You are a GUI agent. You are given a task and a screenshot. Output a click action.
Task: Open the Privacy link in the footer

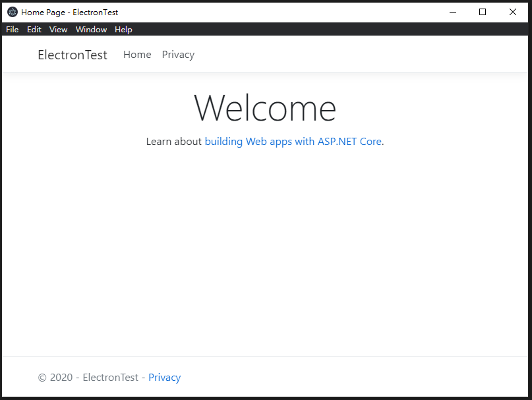click(x=165, y=378)
